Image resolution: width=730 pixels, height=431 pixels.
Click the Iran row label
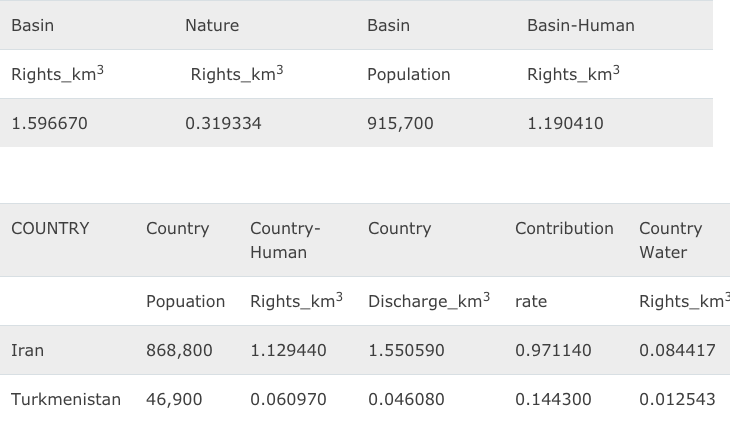click(x=28, y=351)
